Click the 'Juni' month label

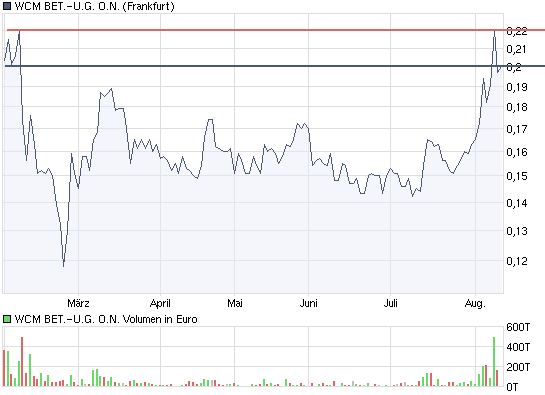[309, 303]
